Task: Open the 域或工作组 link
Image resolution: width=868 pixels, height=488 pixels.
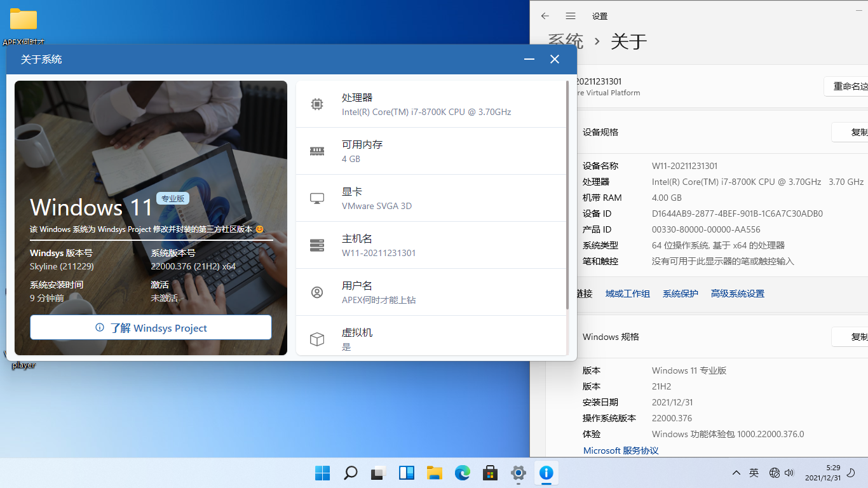Action: pyautogui.click(x=627, y=294)
